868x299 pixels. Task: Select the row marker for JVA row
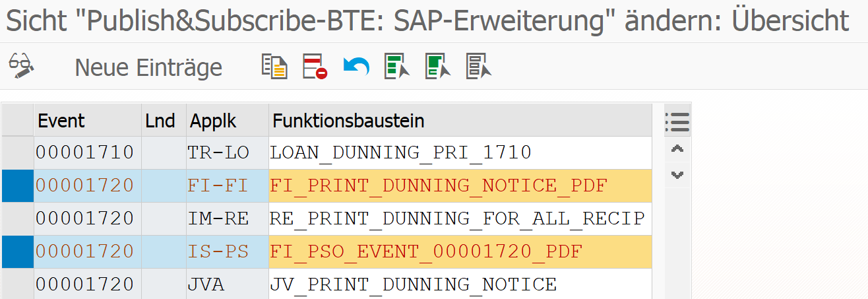point(18,284)
